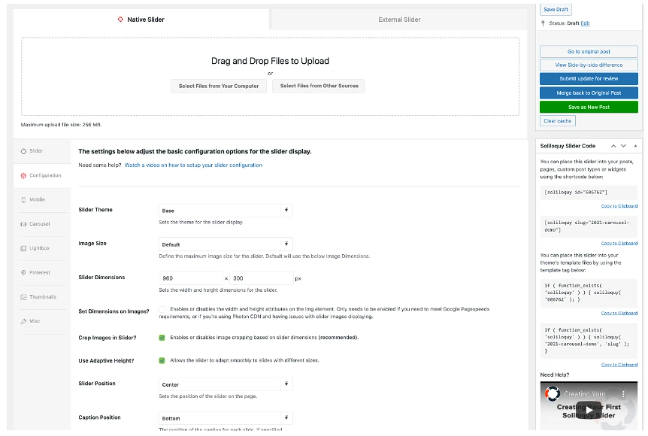Move Soliloquy Slider Code panel down
Image resolution: width=648 pixels, height=436 pixels.
[624, 146]
